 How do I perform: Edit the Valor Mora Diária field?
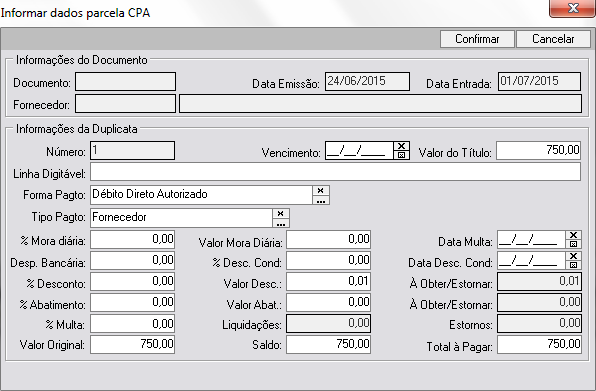pyautogui.click(x=328, y=240)
